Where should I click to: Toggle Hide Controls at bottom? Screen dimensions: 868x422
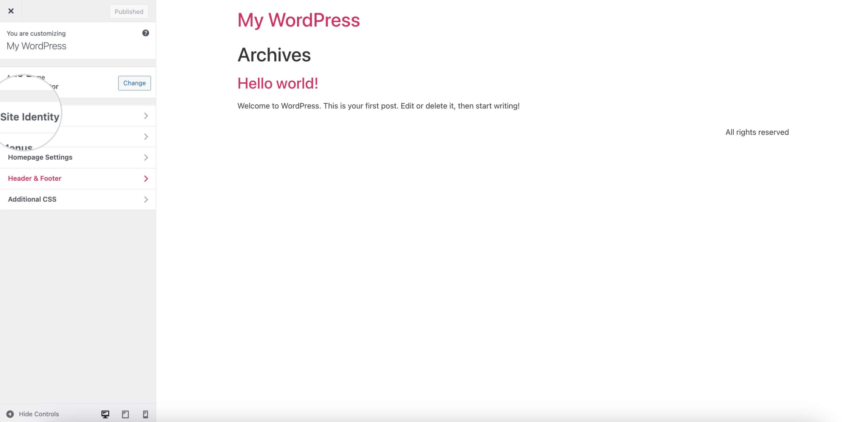[x=32, y=414]
